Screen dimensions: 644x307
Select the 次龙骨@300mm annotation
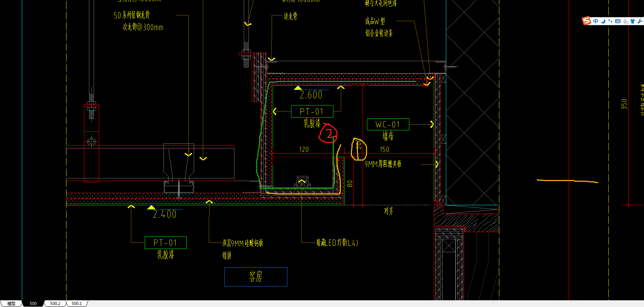click(143, 27)
